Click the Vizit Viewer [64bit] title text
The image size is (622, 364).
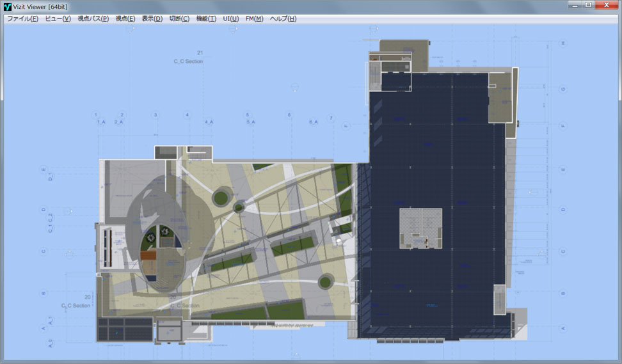[x=40, y=6]
